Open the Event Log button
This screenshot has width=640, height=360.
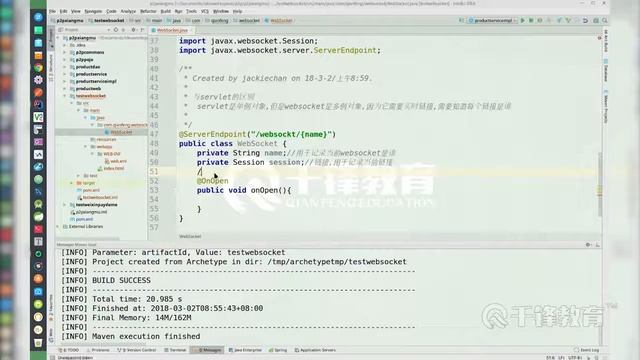[x=586, y=350]
